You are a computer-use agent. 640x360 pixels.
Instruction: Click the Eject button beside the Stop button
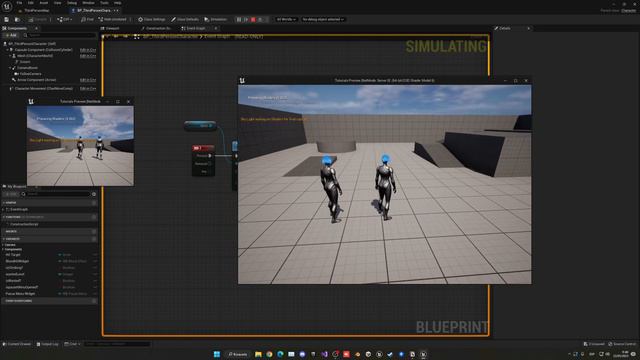coord(260,19)
